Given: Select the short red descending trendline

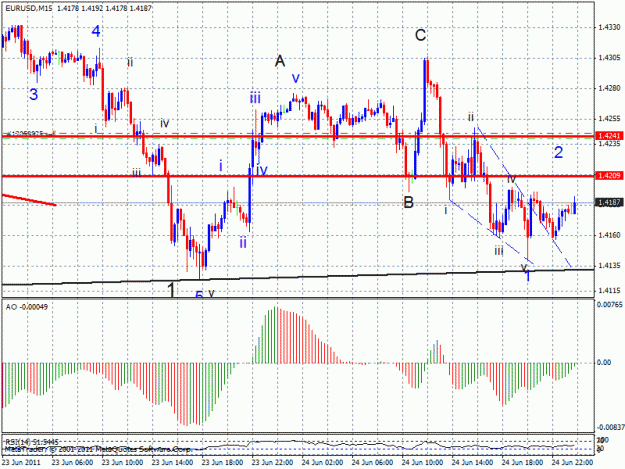Looking at the screenshot, I should coord(29,200).
